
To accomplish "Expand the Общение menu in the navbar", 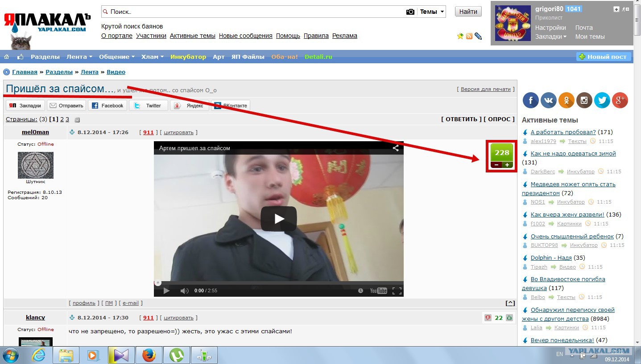I will (x=117, y=57).
